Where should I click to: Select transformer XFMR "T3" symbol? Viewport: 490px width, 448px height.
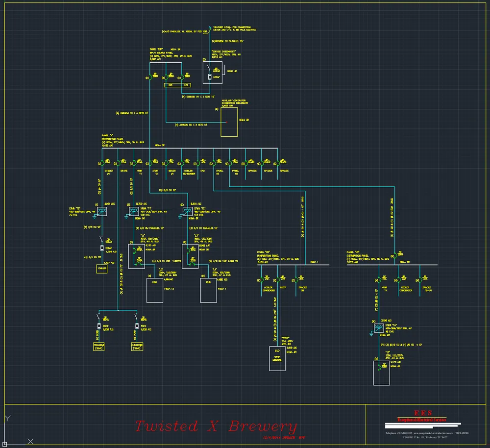(102, 211)
